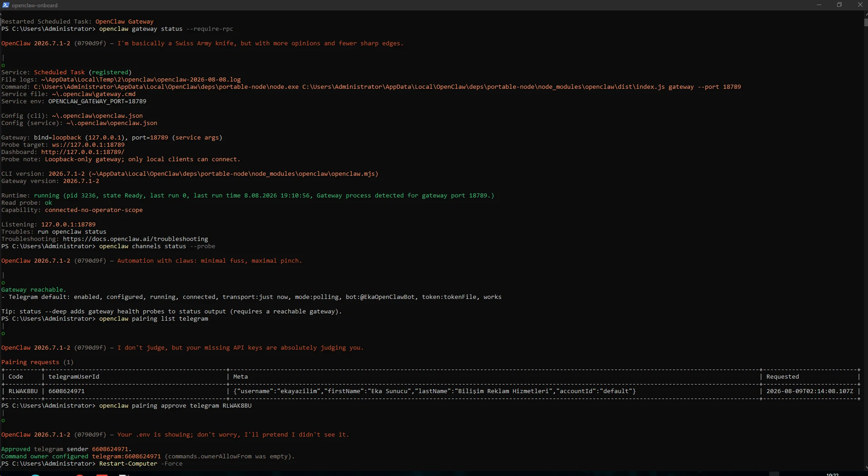868x476 pixels.
Task: Click the 'Requested' column header
Action: pos(782,377)
